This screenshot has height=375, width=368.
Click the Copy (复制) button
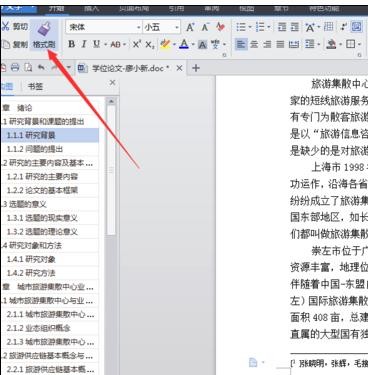[x=15, y=44]
